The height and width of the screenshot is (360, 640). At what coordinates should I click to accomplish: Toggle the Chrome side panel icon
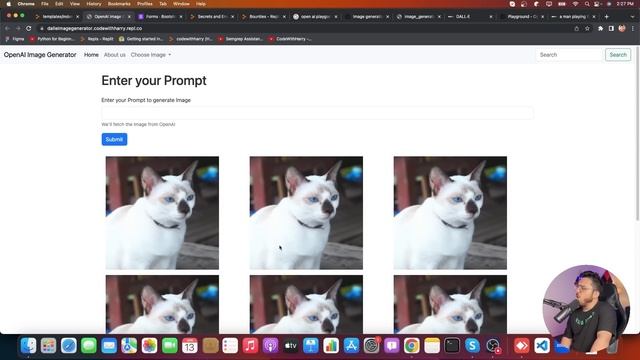611,29
